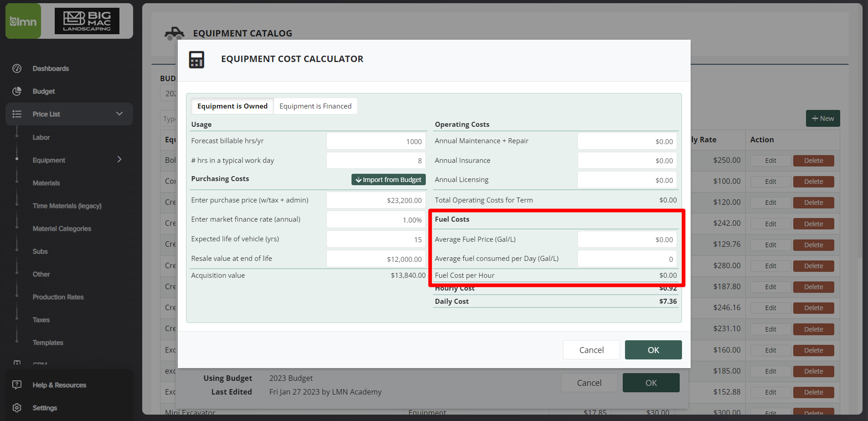The width and height of the screenshot is (868, 421).
Task: Click the background dialog's Cancel button
Action: 589,383
